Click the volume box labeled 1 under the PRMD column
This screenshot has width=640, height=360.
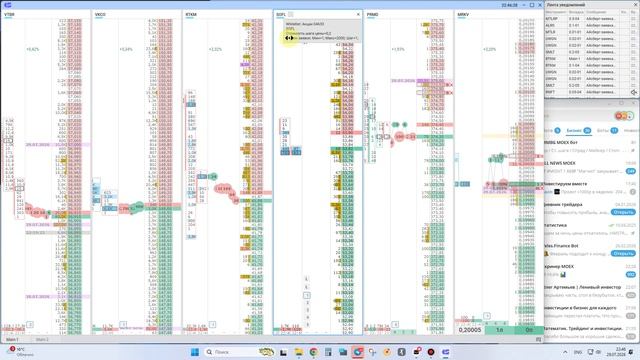tap(395, 325)
